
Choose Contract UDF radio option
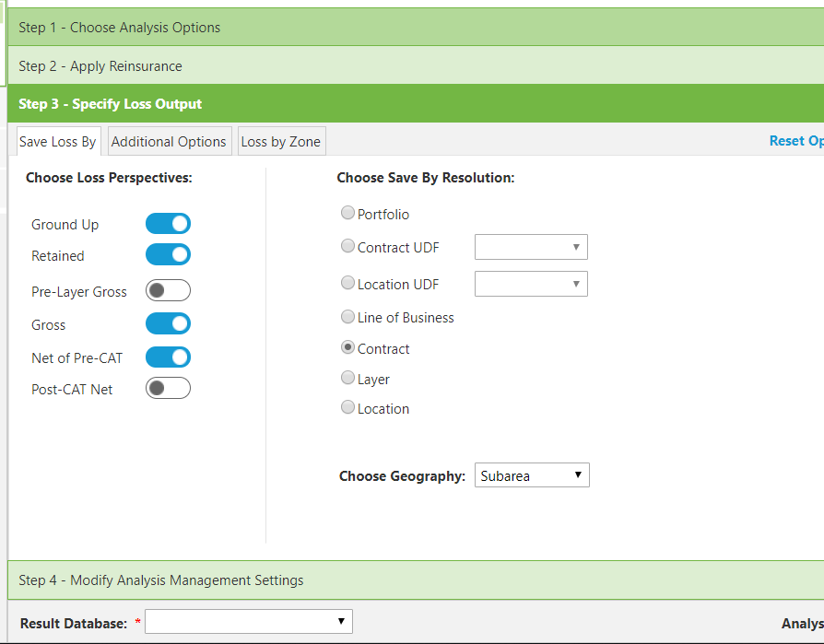point(347,246)
